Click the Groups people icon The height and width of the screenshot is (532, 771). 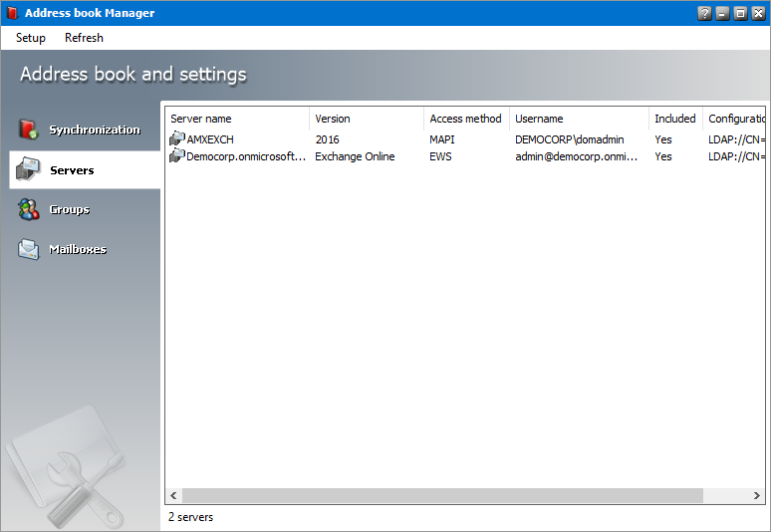pos(28,209)
